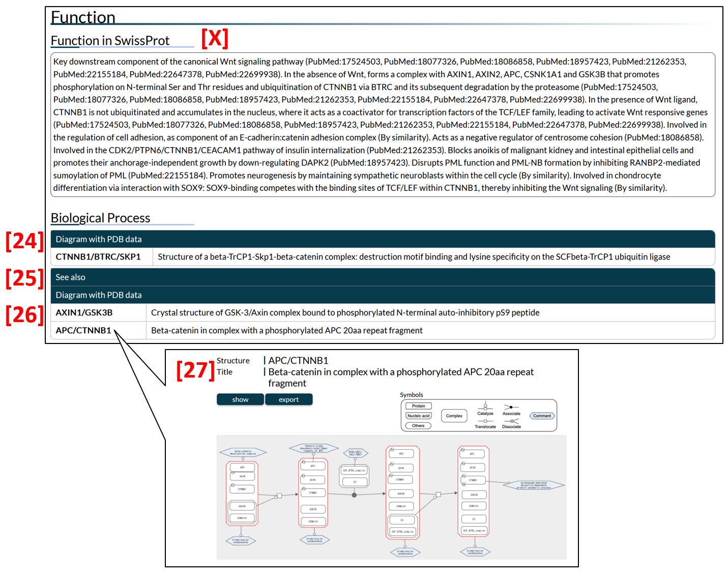Click the beta-TrCP1-Skp1-beta-catenin complex structure description
Screen dimensions: 728x576
(x=414, y=256)
